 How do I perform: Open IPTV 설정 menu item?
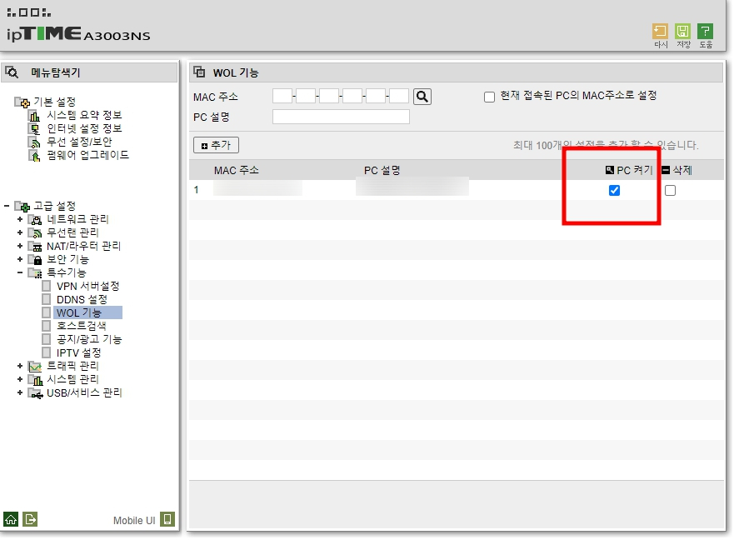click(x=79, y=352)
